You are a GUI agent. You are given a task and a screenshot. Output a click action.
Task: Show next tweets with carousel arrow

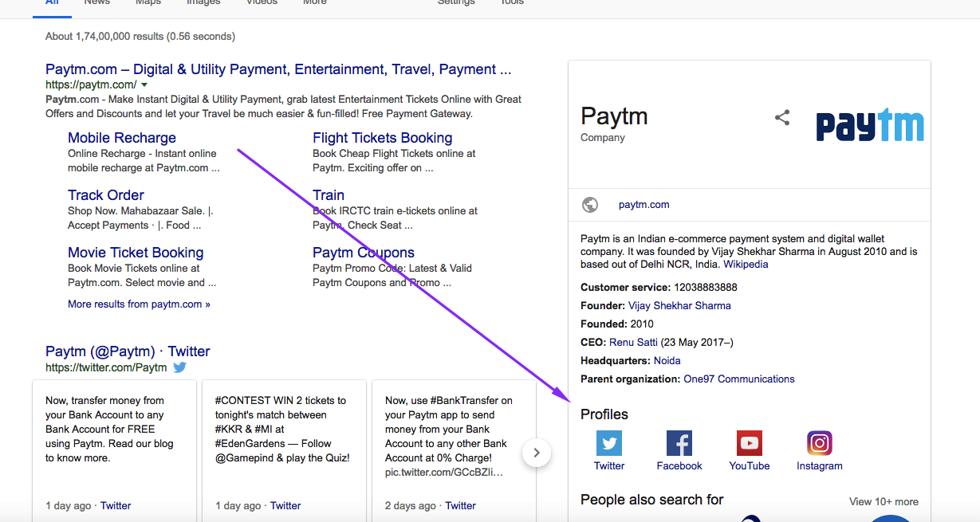(537, 453)
